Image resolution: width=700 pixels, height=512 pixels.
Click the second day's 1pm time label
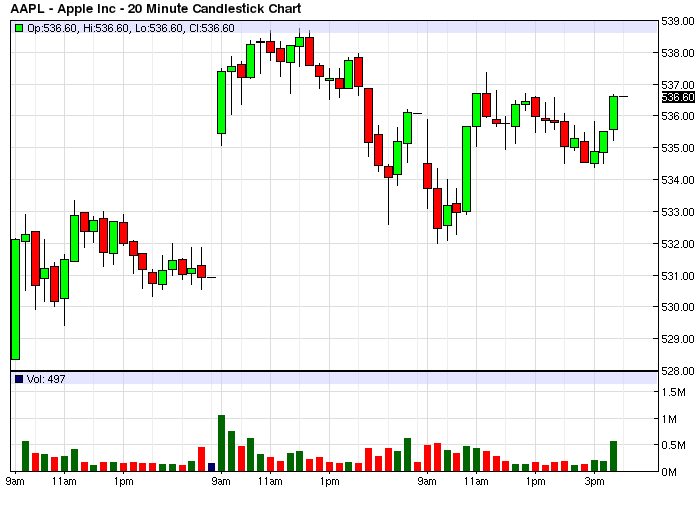(329, 482)
